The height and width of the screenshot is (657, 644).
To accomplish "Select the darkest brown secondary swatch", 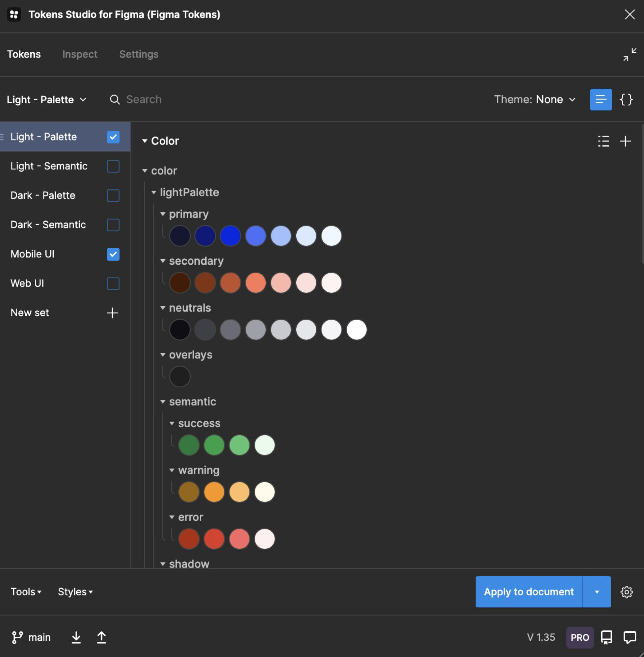I will click(x=180, y=283).
